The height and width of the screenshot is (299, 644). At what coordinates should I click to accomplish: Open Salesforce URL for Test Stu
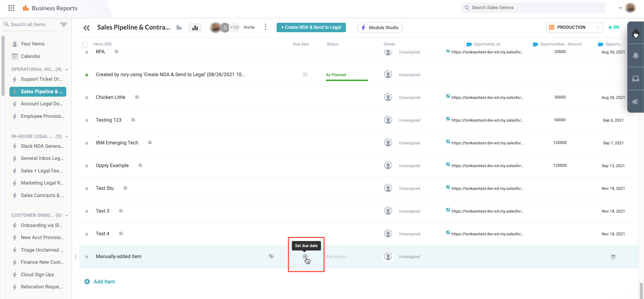point(488,188)
